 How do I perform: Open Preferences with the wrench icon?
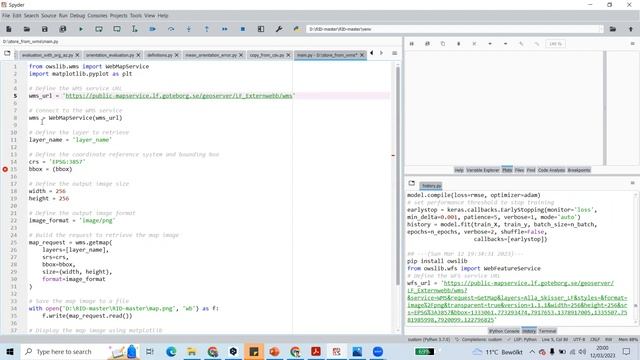(279, 29)
